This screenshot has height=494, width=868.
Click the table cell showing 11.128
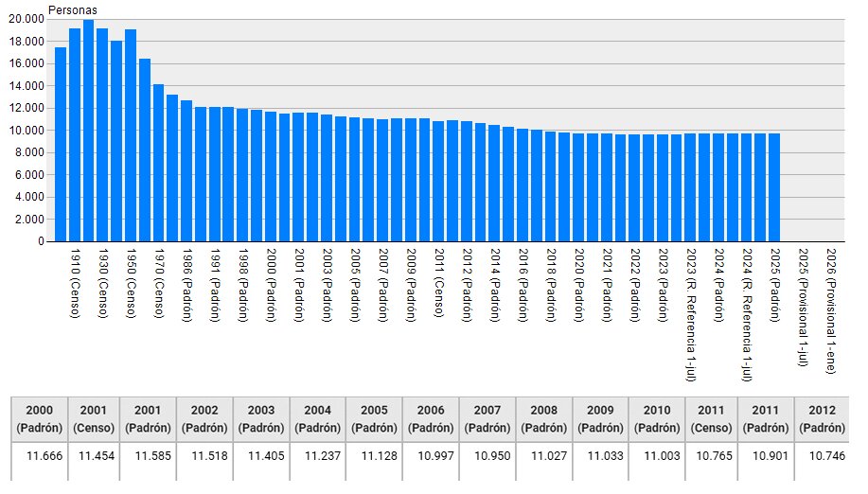tap(374, 462)
